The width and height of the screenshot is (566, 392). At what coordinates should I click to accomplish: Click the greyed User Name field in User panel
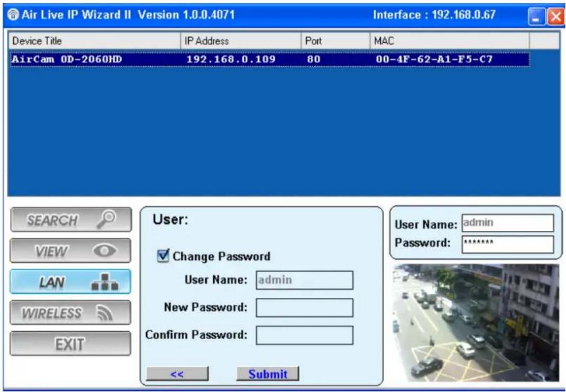pyautogui.click(x=305, y=280)
